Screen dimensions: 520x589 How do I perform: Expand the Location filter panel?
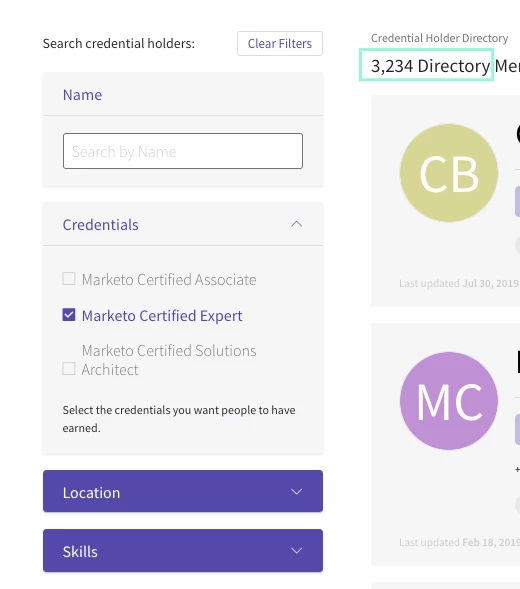click(x=183, y=491)
